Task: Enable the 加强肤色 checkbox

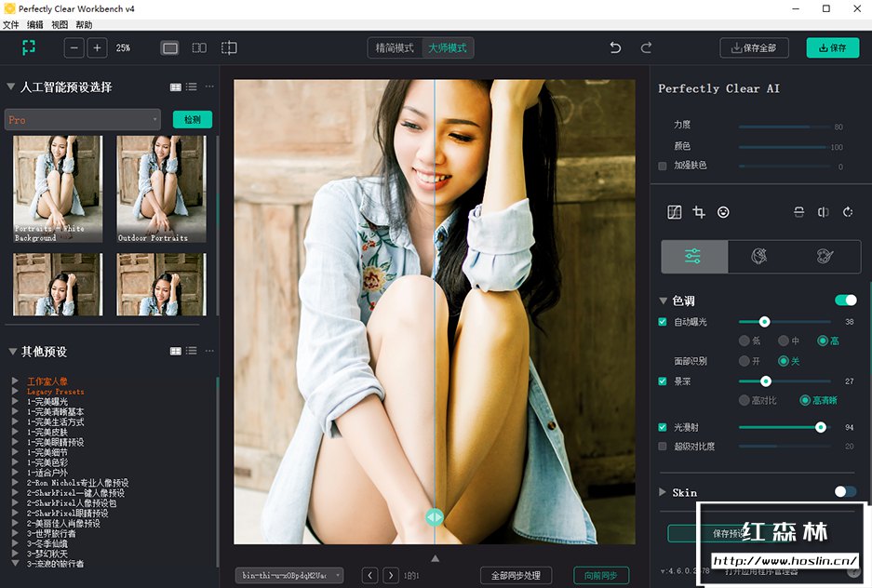Action: 663,166
